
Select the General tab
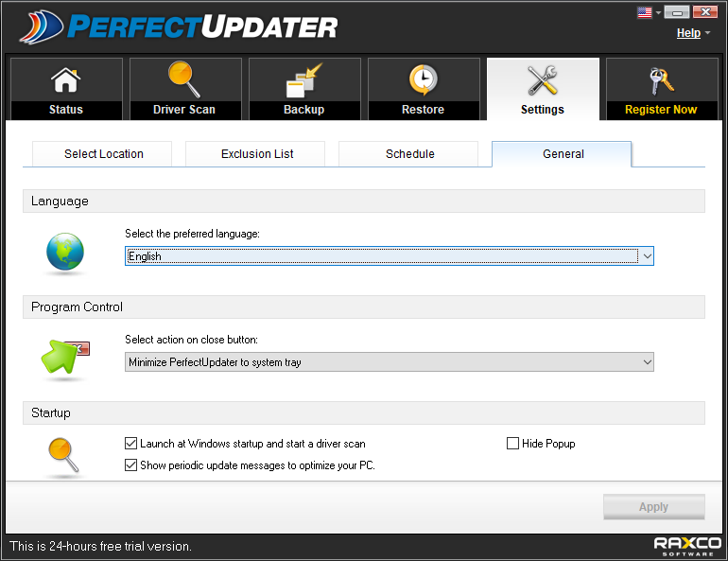tap(562, 153)
